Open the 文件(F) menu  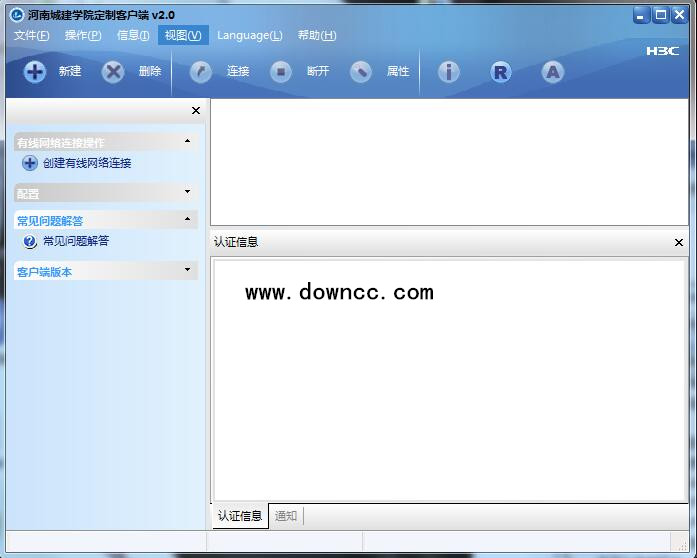[32, 35]
